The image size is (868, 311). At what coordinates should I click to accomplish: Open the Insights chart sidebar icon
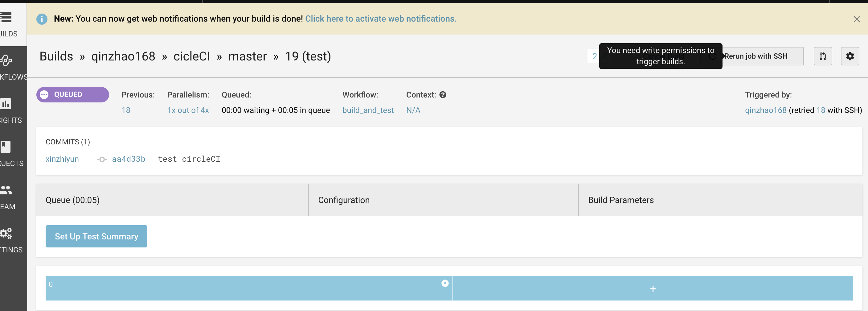6,104
